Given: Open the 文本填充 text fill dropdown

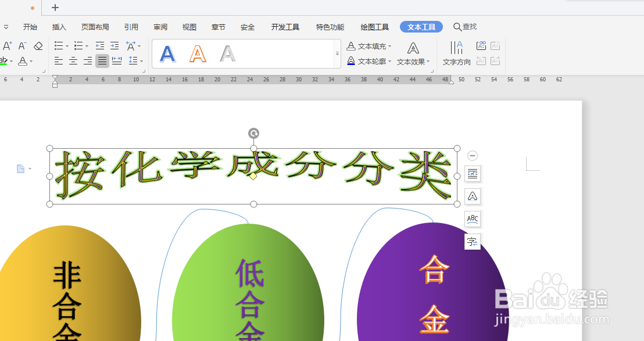Looking at the screenshot, I should tap(370, 45).
